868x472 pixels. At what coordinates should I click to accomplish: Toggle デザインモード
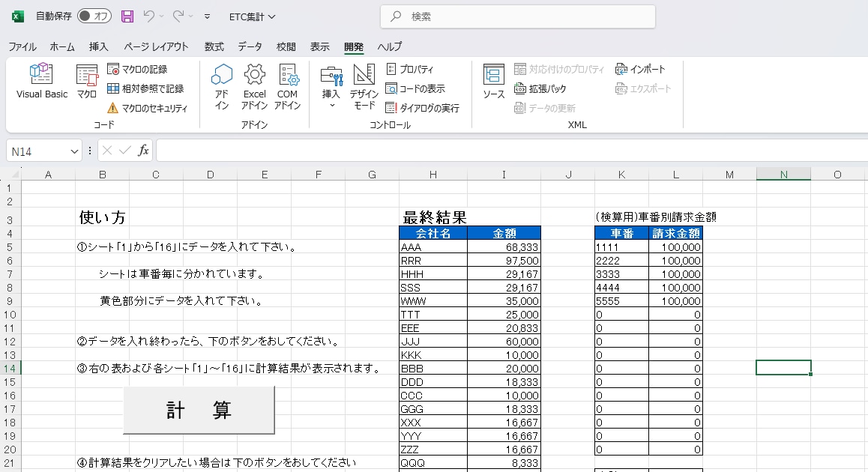pyautogui.click(x=364, y=86)
